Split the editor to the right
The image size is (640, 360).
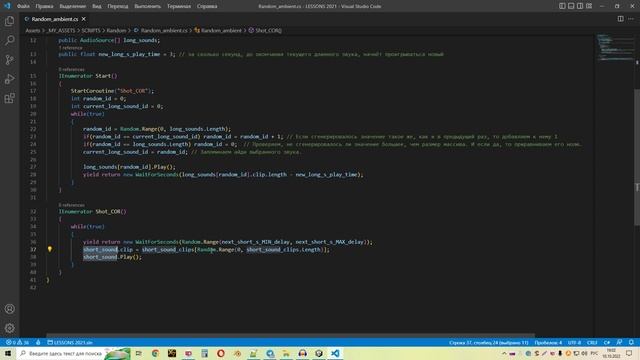pos(620,19)
